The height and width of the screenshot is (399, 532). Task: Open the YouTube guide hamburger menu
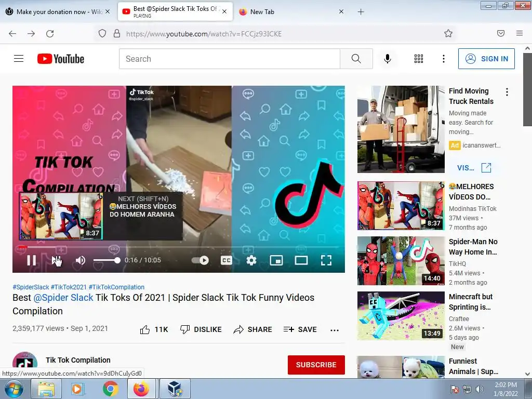19,59
